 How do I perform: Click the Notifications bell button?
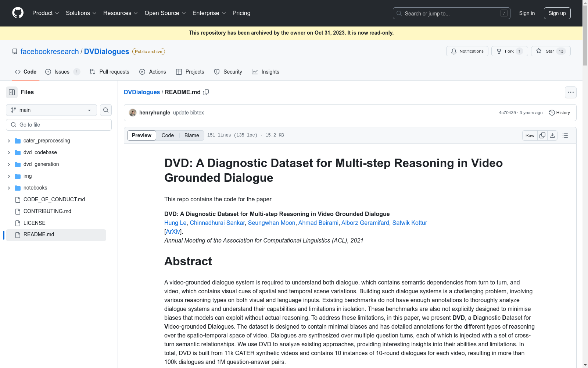(x=467, y=51)
